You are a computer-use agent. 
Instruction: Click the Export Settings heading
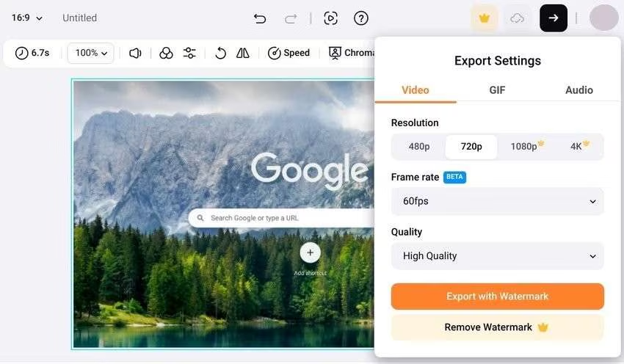498,61
